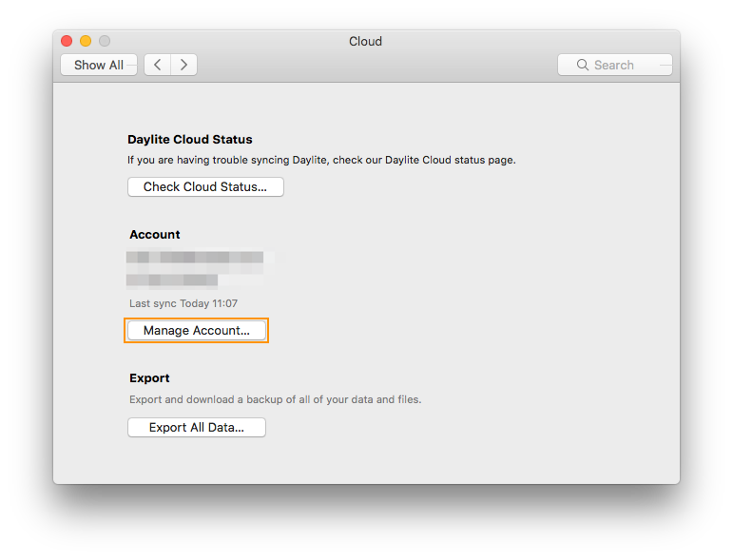Click the "Export and download a backup" description
This screenshot has height=560, width=733.
[x=276, y=399]
